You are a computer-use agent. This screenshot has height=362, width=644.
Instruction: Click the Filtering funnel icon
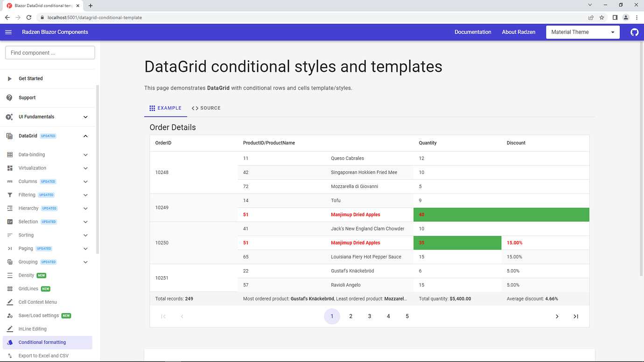point(10,195)
